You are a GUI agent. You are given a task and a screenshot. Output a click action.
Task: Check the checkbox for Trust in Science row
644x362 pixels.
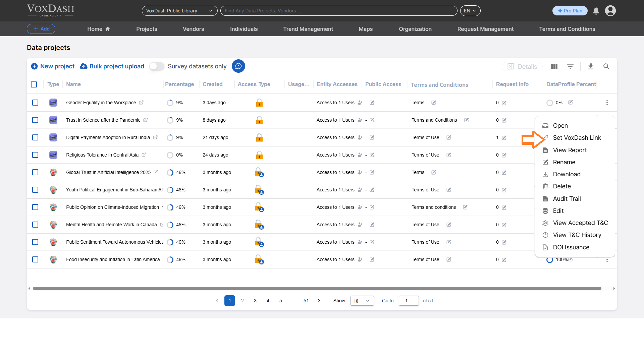[35, 120]
